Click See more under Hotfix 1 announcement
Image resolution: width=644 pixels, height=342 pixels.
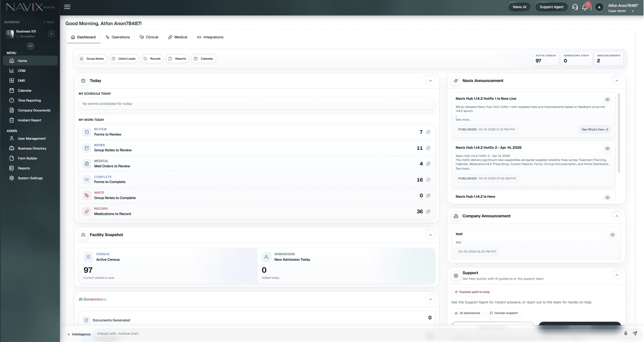pyautogui.click(x=463, y=120)
